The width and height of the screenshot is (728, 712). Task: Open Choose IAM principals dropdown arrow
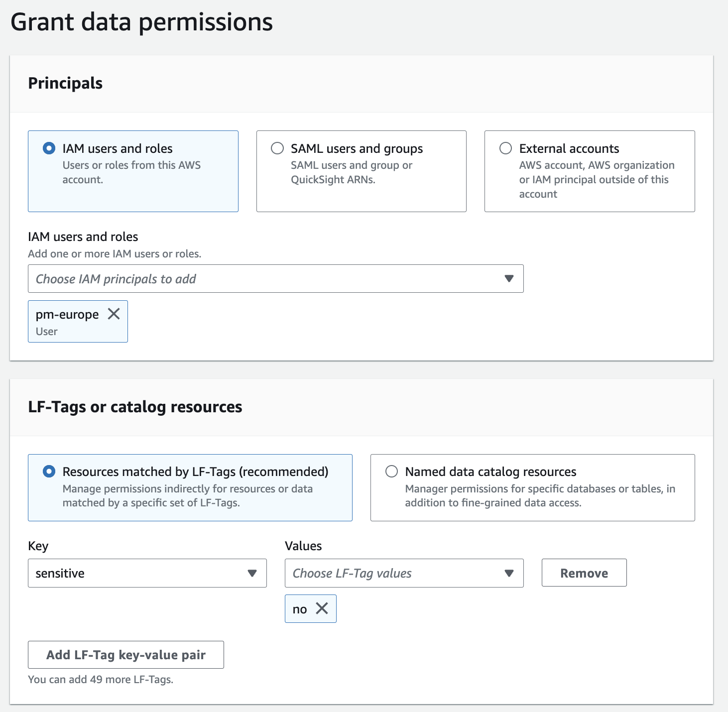point(509,278)
